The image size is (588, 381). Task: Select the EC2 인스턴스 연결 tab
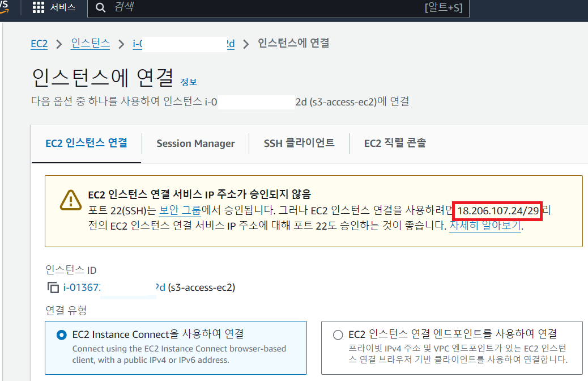[x=86, y=143]
